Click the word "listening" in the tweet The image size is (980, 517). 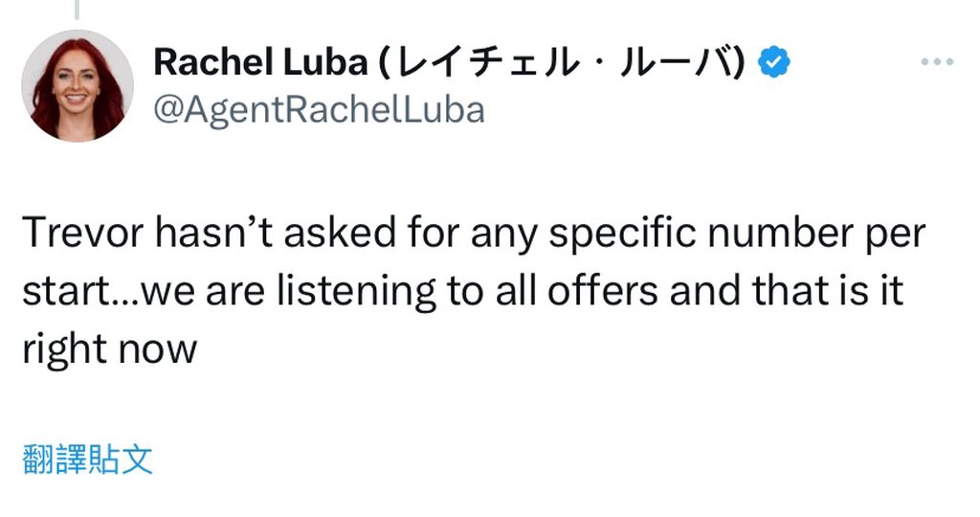click(331, 292)
